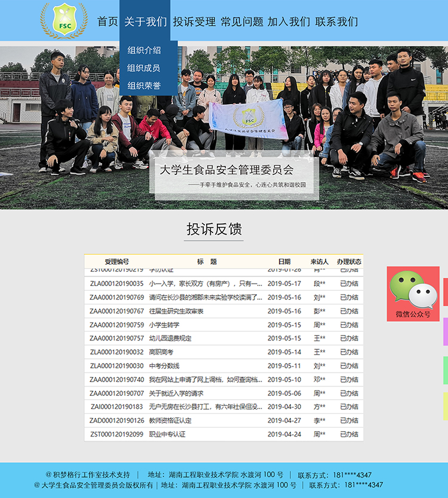
Task: Click the 来访人 column header
Action: coord(320,262)
